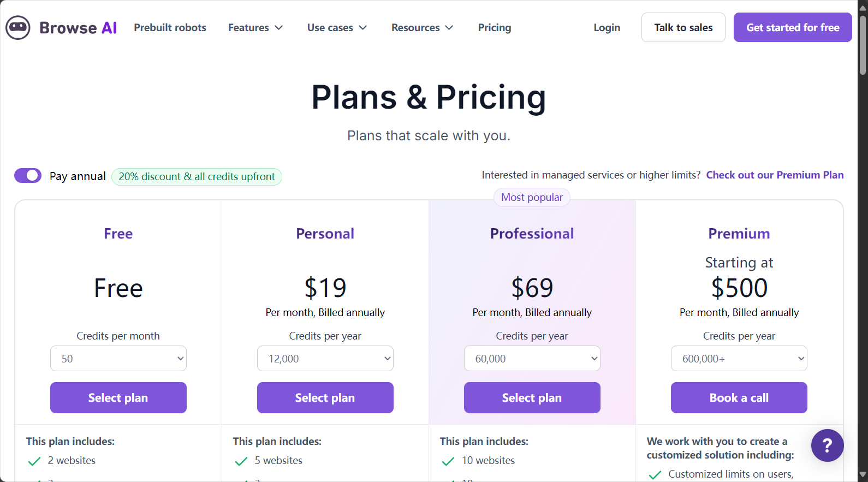The height and width of the screenshot is (482, 868).
Task: Expand the Use cases dropdown
Action: point(337,27)
